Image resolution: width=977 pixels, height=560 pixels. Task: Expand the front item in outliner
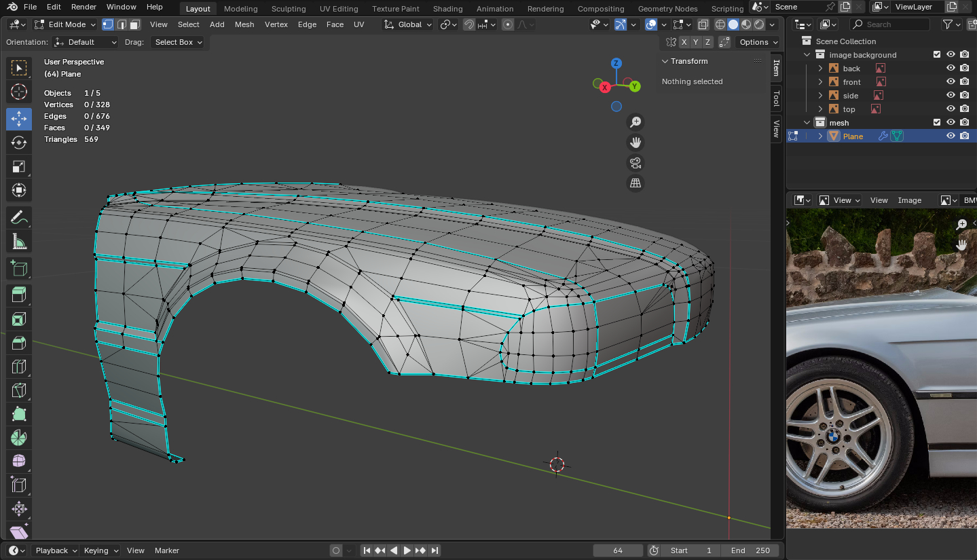point(820,82)
